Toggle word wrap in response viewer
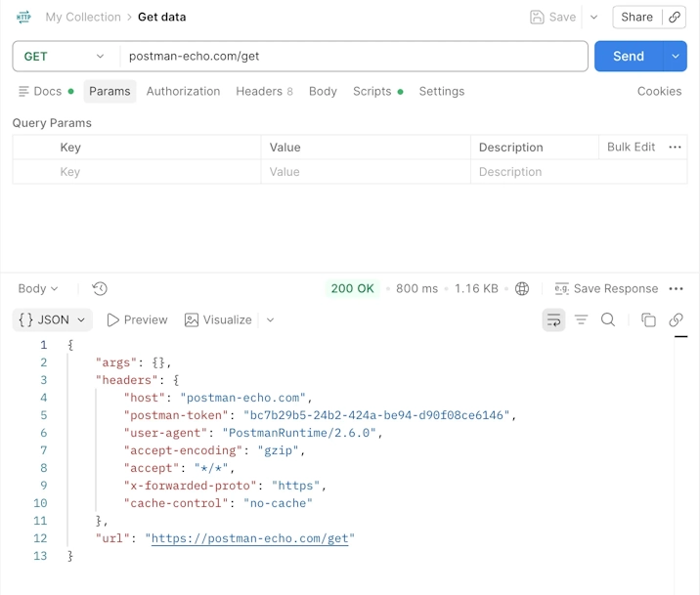The width and height of the screenshot is (700, 595). tap(553, 319)
